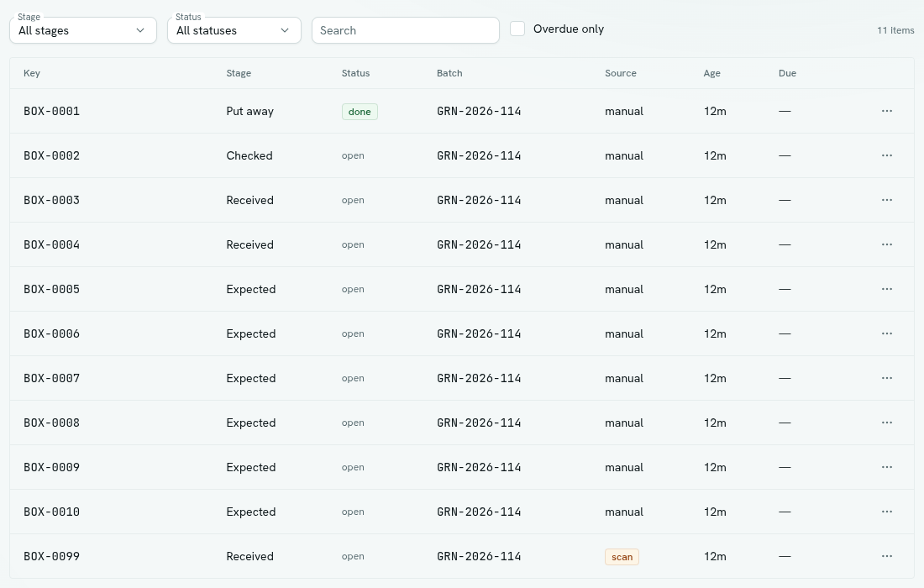Open row actions menu for BOX-0004

click(886, 244)
